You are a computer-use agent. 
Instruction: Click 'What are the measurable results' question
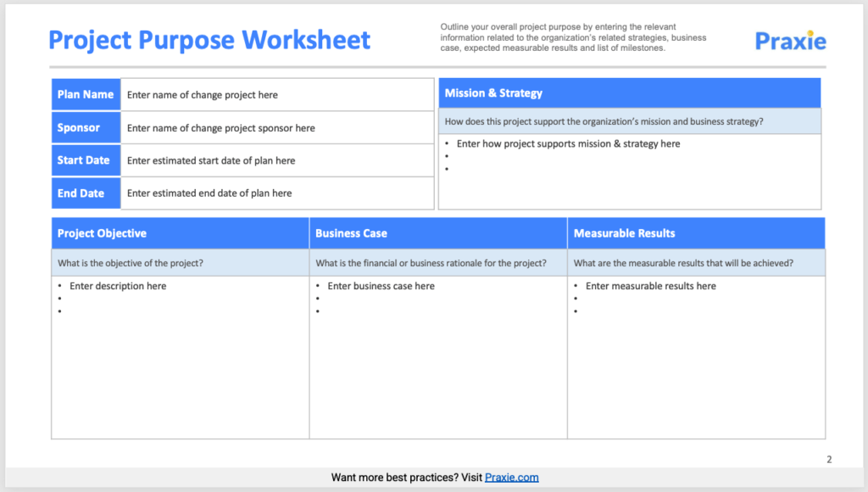click(683, 263)
